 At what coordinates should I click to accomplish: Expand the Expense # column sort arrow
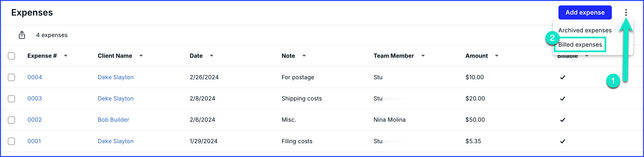[x=66, y=56]
